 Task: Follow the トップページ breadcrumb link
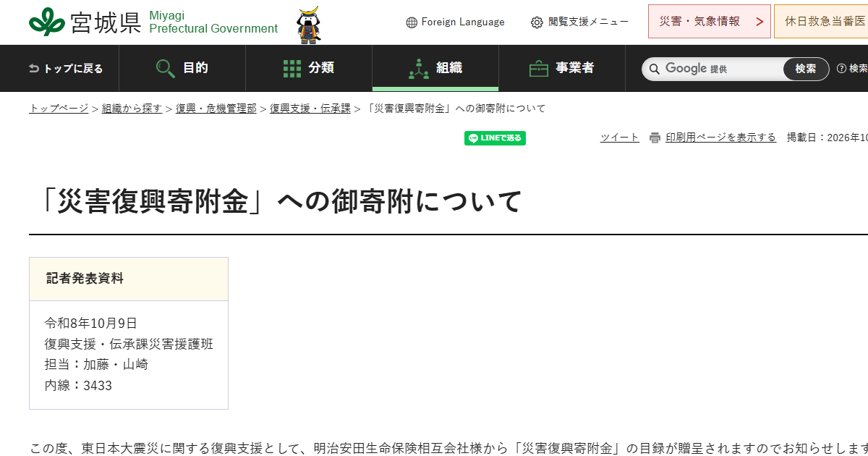pos(59,109)
